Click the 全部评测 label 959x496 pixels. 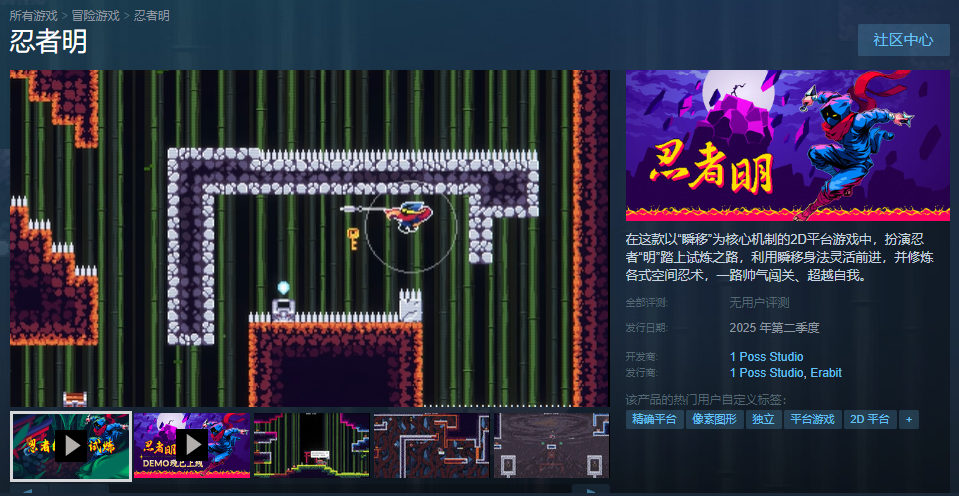click(646, 303)
